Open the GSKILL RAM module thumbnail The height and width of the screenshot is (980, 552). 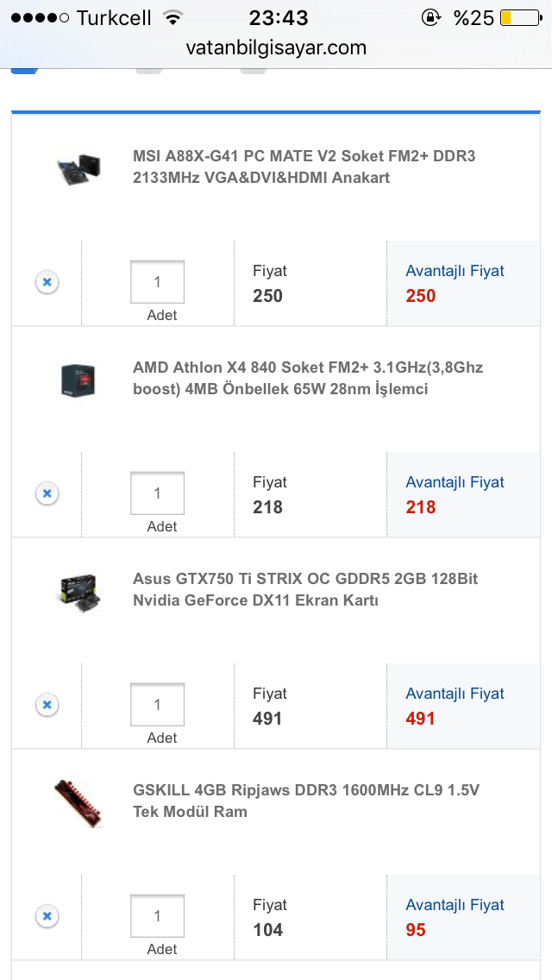[x=78, y=802]
